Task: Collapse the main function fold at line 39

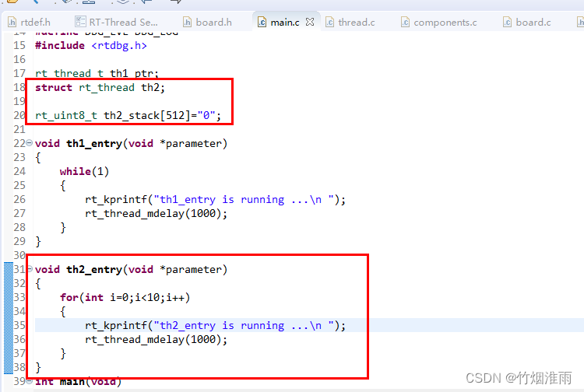Action: pos(29,381)
